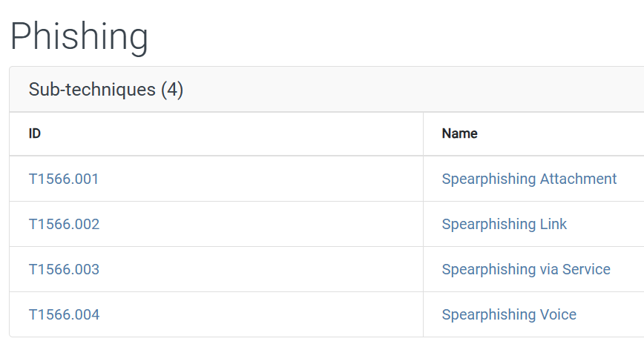Click the (4) count in the Sub-techniques header

[172, 90]
